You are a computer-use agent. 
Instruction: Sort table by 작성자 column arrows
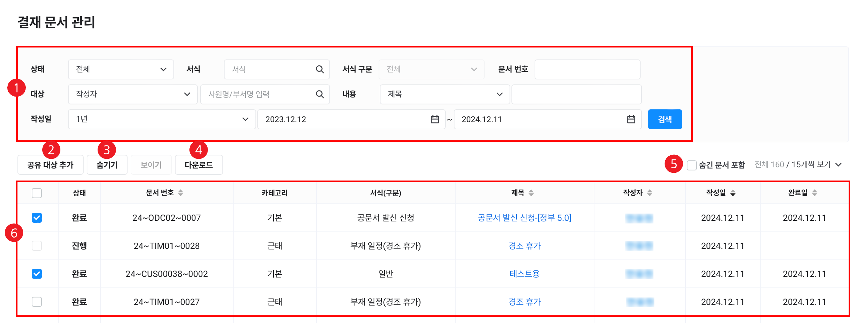pyautogui.click(x=650, y=193)
